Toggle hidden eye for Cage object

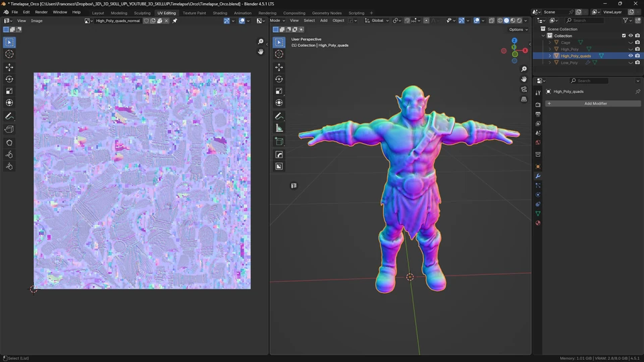tap(631, 42)
